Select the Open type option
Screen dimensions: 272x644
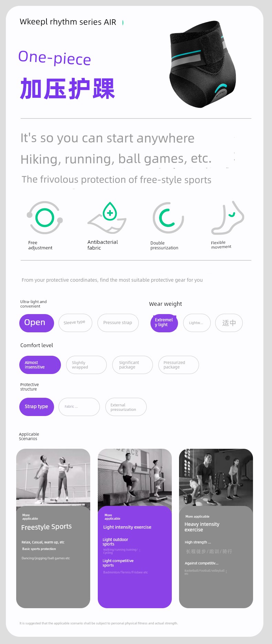pos(36,323)
